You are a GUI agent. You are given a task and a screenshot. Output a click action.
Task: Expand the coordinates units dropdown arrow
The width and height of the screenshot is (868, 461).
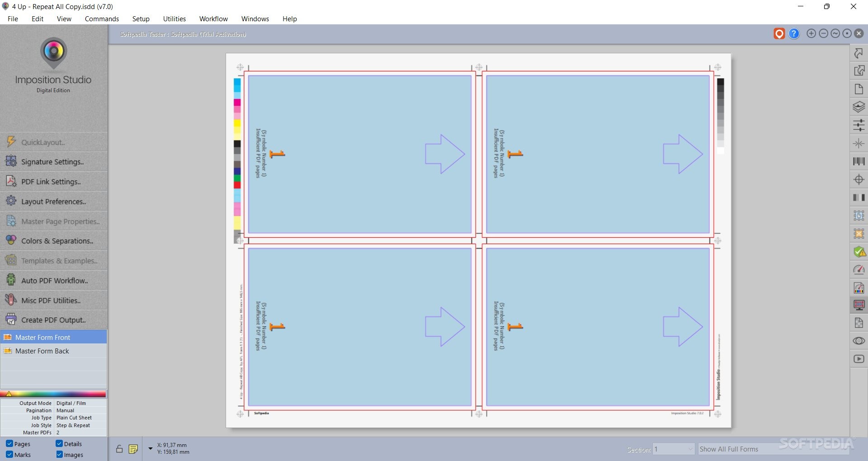click(150, 448)
